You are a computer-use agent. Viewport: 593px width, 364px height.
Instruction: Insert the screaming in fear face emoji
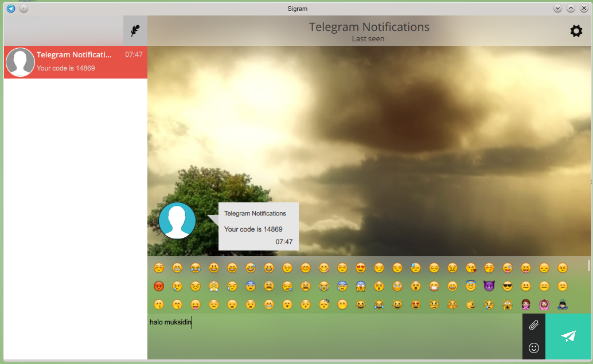361,286
